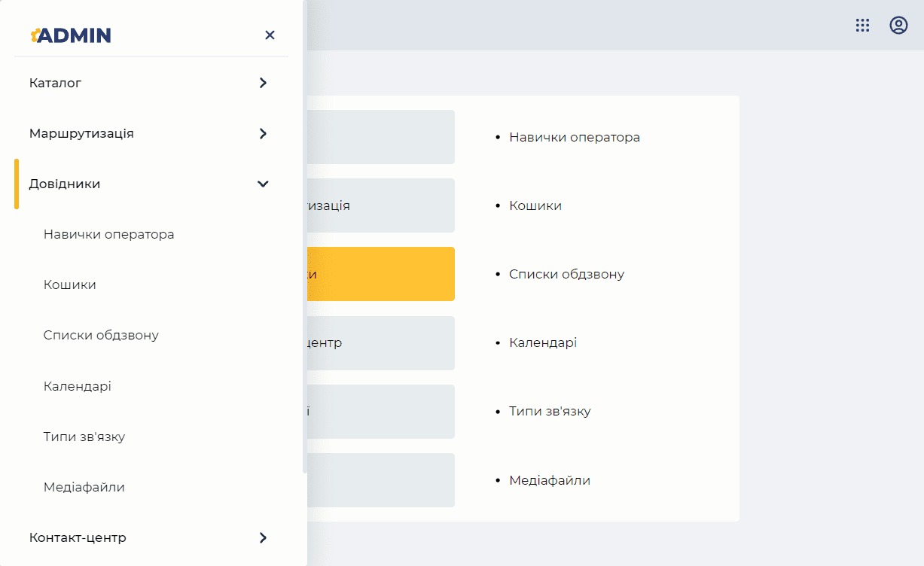
Task: Expand the Каталог chevron
Action: [263, 83]
